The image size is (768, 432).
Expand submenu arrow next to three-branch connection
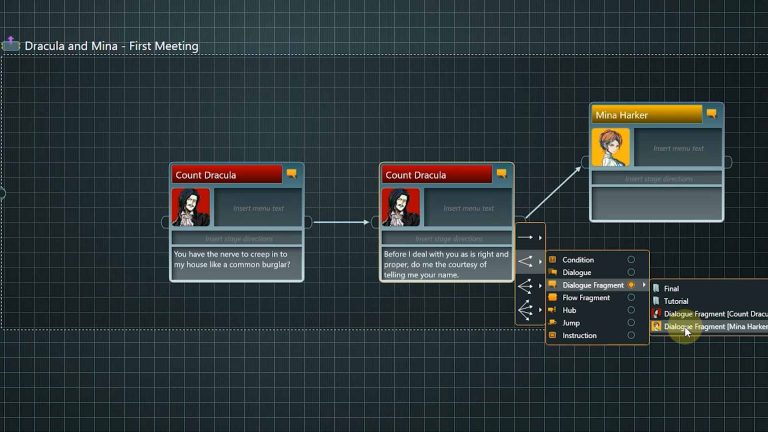[540, 286]
